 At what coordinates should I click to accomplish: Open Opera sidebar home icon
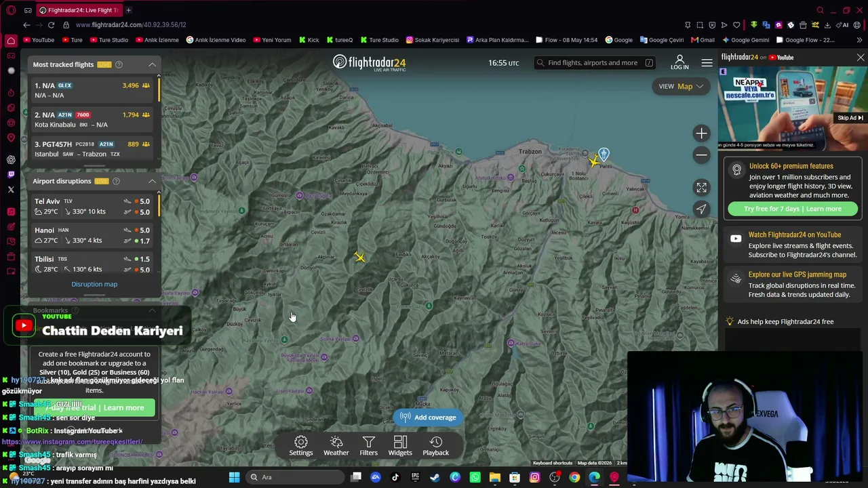[11, 41]
